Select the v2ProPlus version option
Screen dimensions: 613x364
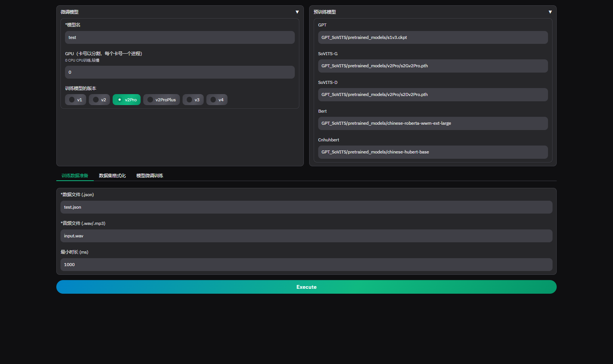[x=161, y=100]
